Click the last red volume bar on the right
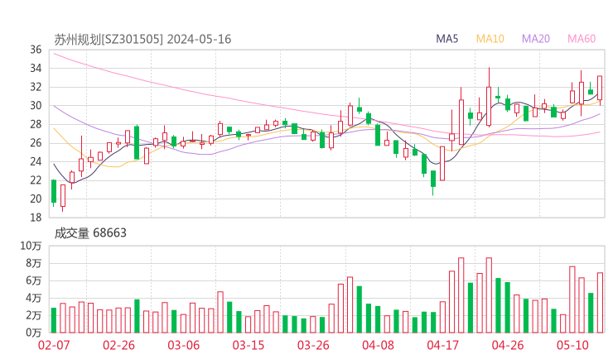This screenshot has width=613, height=364. point(600,303)
